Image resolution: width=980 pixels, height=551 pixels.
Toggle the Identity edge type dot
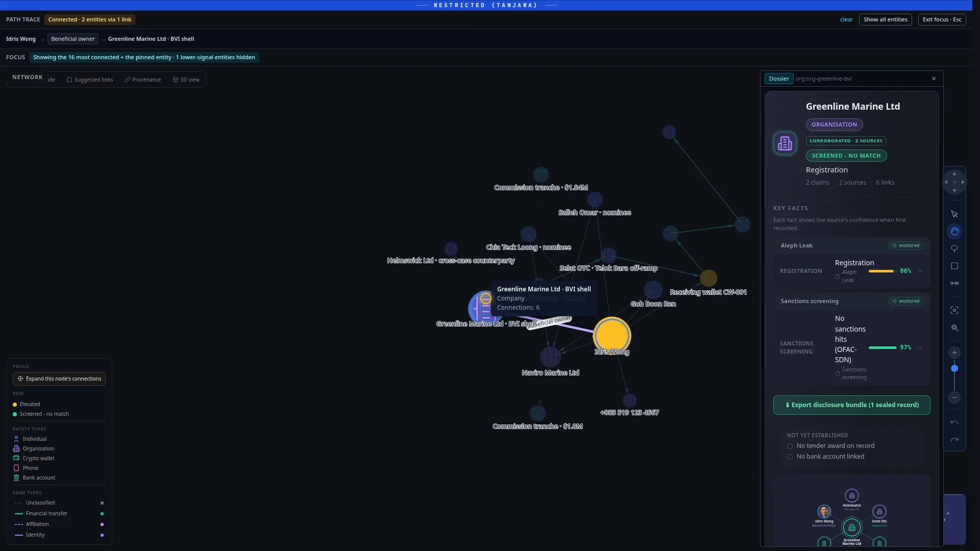pos(102,535)
